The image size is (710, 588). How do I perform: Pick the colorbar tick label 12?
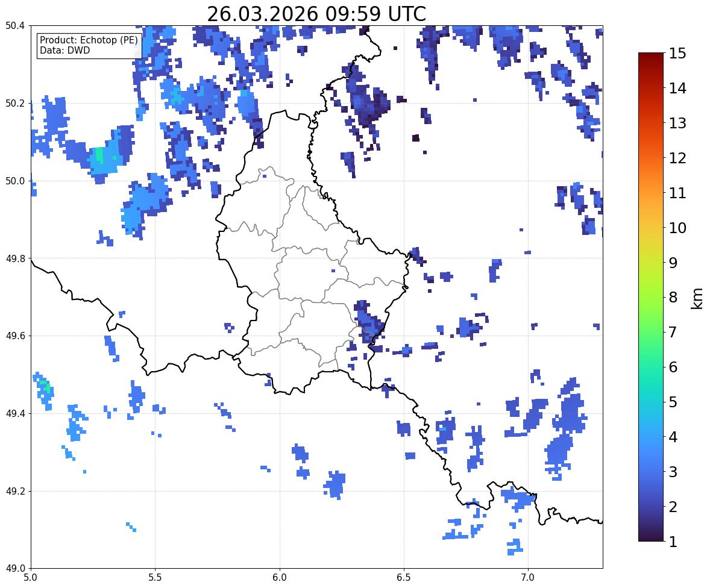[x=677, y=158]
